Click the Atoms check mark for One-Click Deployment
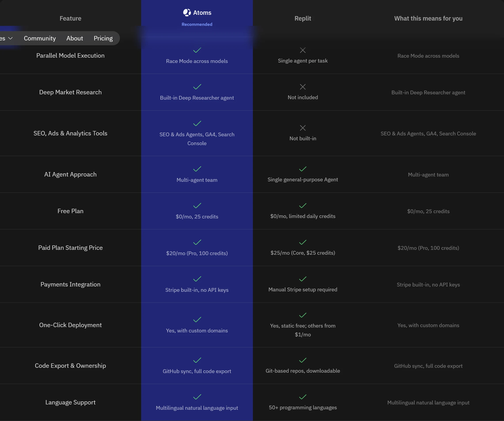Screen dimensions: 504x421 197,320
